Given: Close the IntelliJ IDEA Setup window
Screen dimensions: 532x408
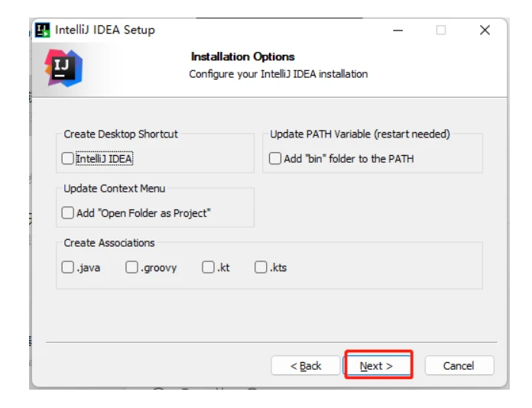Looking at the screenshot, I should click(x=485, y=31).
